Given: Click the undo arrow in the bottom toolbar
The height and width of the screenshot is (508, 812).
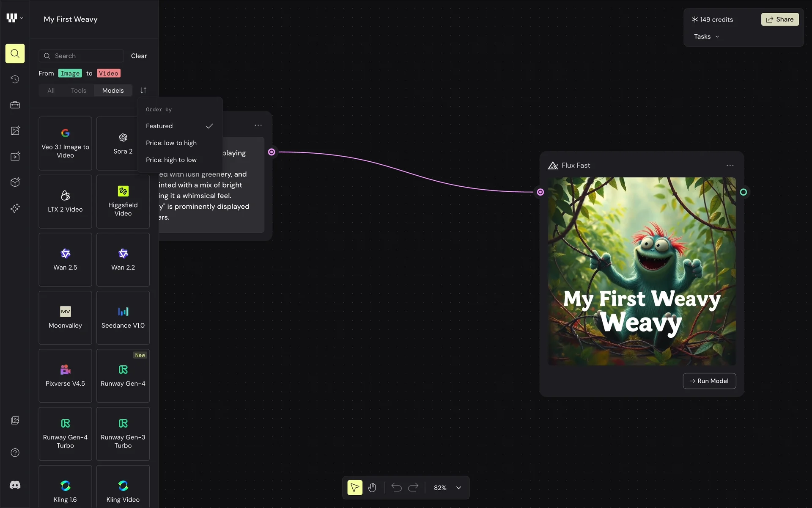Looking at the screenshot, I should pos(396,488).
